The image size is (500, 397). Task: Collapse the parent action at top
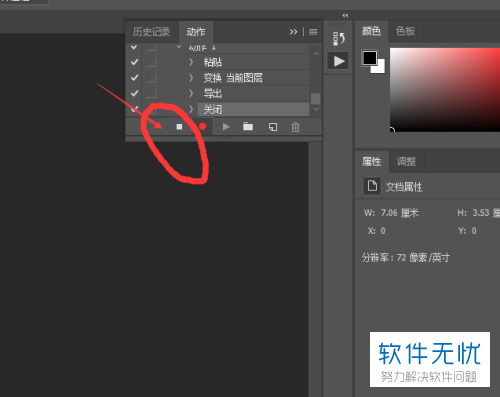click(x=179, y=47)
